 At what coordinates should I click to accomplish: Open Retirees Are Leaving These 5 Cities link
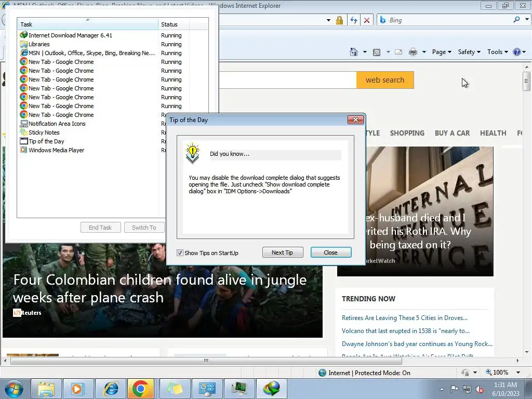(404, 318)
